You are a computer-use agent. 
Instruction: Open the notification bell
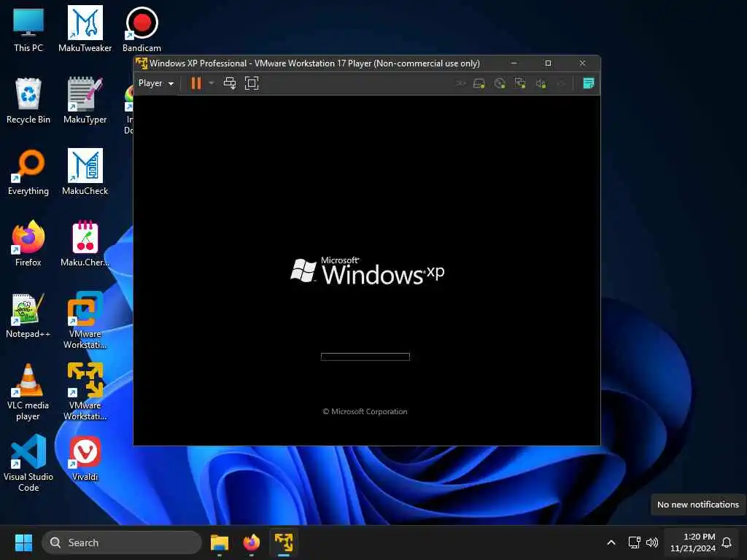point(727,542)
